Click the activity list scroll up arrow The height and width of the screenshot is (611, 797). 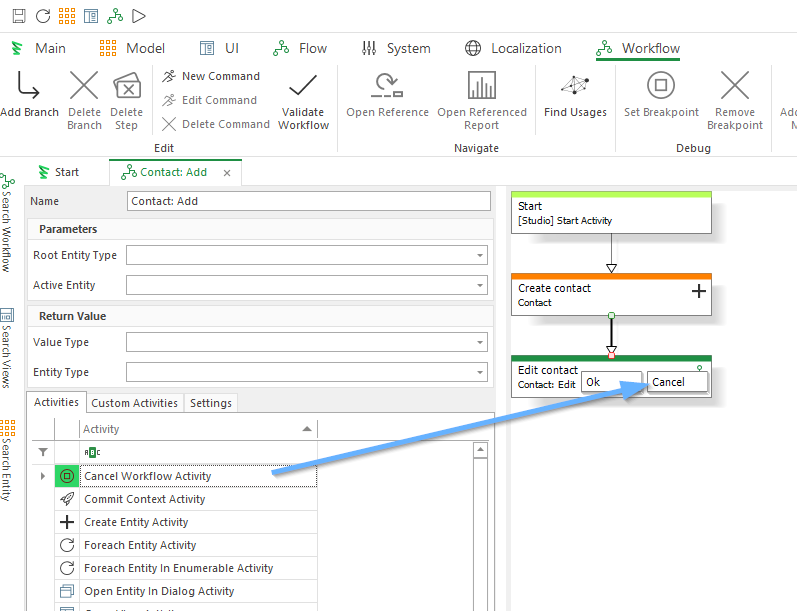[x=480, y=450]
